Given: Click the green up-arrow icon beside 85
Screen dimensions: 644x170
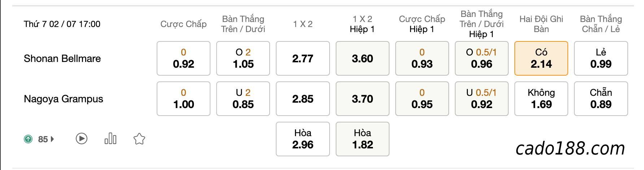Looking at the screenshot, I should click(x=28, y=139).
